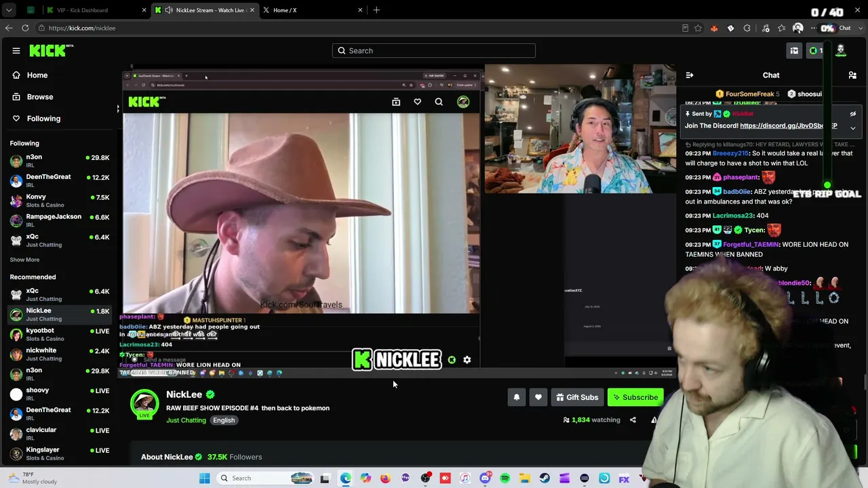Open the browser more options menu

point(813,28)
